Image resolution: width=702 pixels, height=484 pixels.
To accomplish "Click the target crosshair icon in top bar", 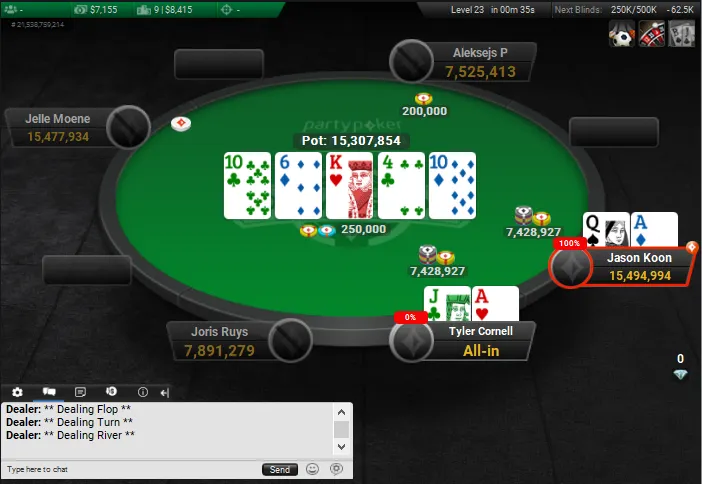I will pyautogui.click(x=227, y=9).
